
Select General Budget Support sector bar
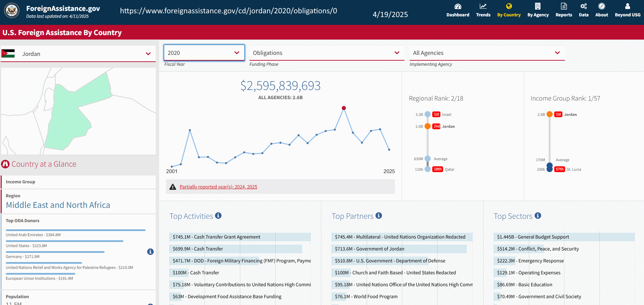[x=564, y=237]
